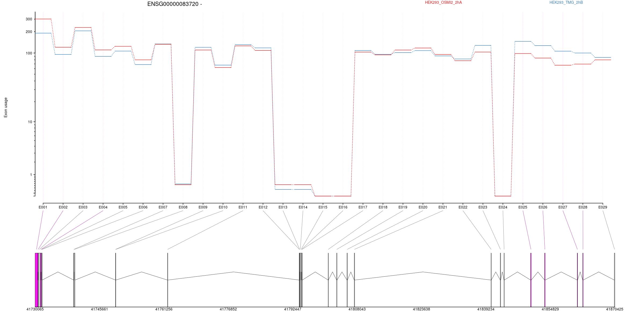Screen dimensions: 644x322
Task: Click exon label E006
Action: [143, 207]
